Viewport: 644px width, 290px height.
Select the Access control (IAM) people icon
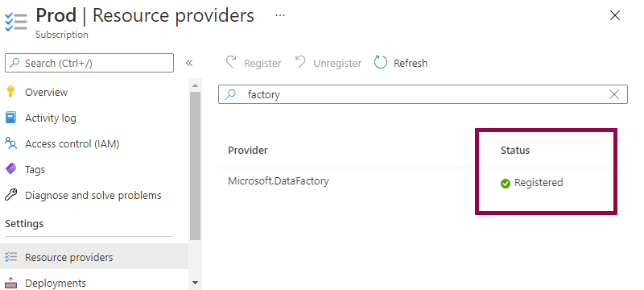tap(10, 143)
